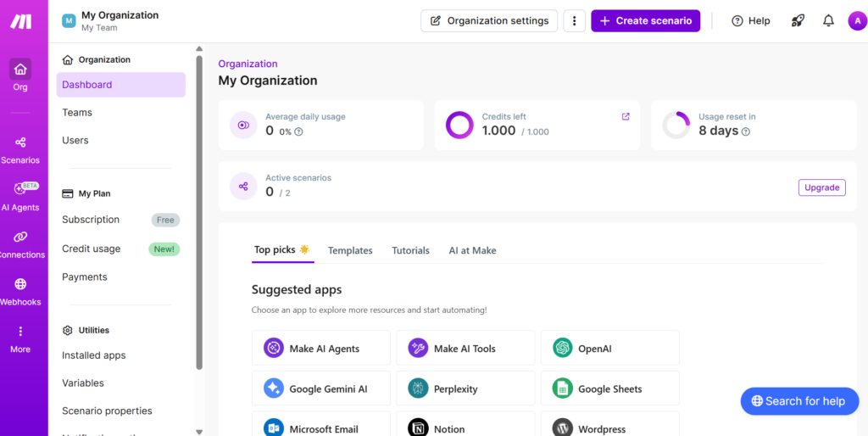Select Dashboard in the sidebar
The height and width of the screenshot is (436, 868).
pos(120,85)
